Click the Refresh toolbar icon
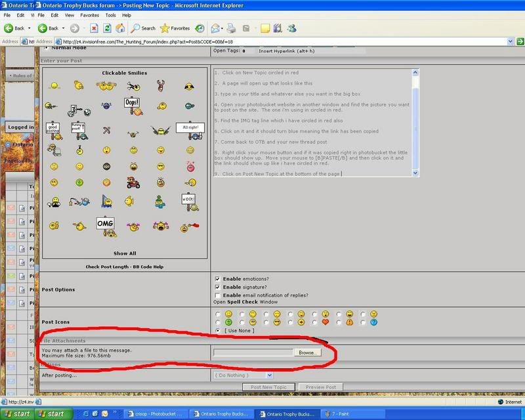 point(107,28)
